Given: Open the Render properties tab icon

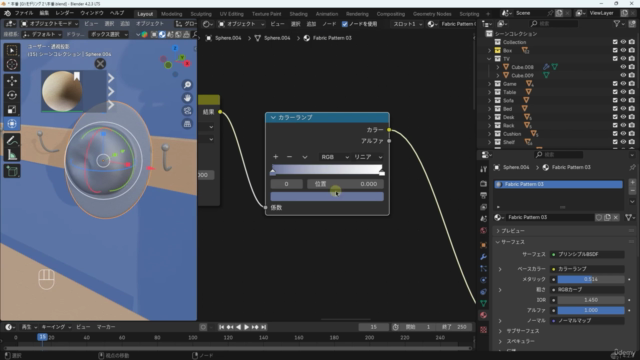Looking at the screenshot, I should (x=483, y=184).
